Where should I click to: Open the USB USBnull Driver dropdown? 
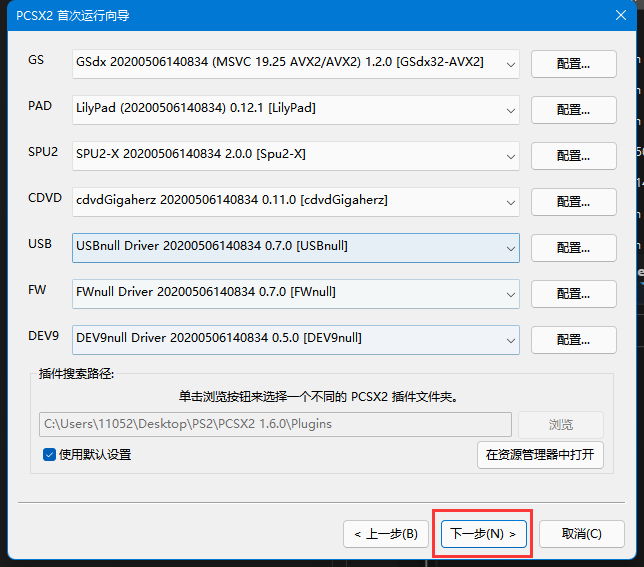click(296, 248)
